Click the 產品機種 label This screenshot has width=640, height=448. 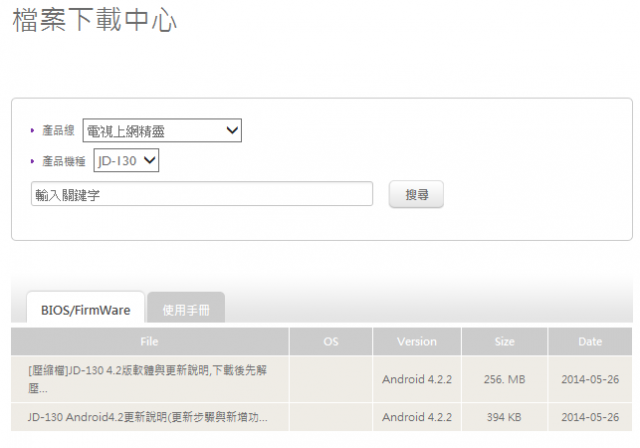(x=64, y=161)
